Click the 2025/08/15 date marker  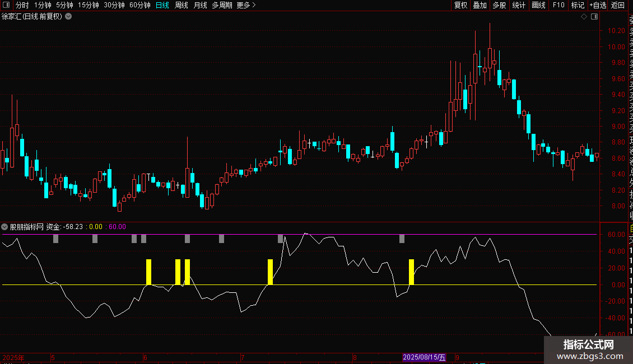pyautogui.click(x=424, y=357)
